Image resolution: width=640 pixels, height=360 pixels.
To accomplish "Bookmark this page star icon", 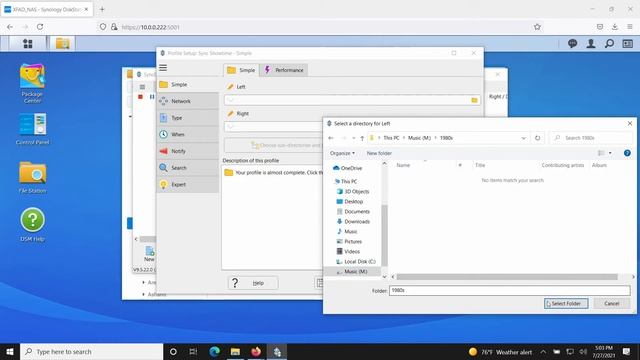I will coord(537,27).
